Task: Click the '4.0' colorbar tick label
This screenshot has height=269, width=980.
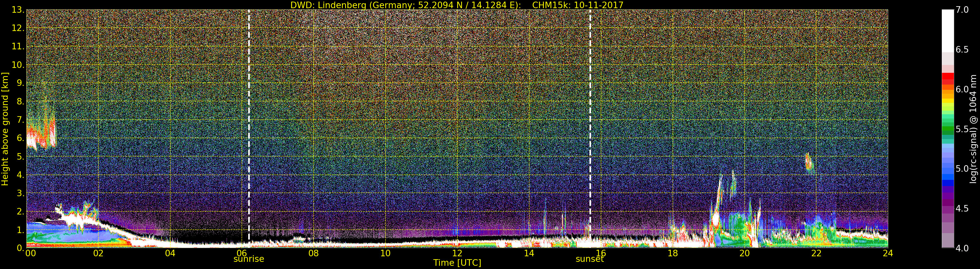Action: tap(962, 248)
